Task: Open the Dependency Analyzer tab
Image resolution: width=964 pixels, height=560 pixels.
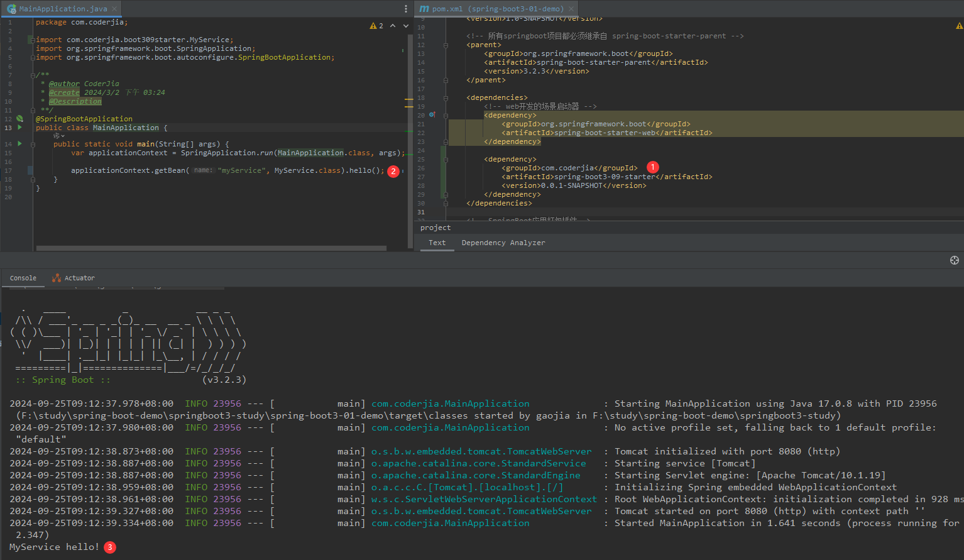Action: pos(503,243)
